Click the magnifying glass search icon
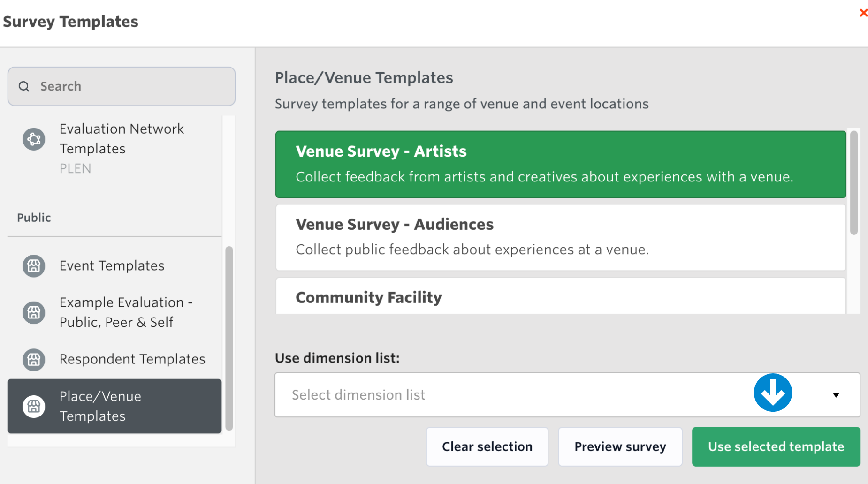868x484 pixels. [x=24, y=86]
